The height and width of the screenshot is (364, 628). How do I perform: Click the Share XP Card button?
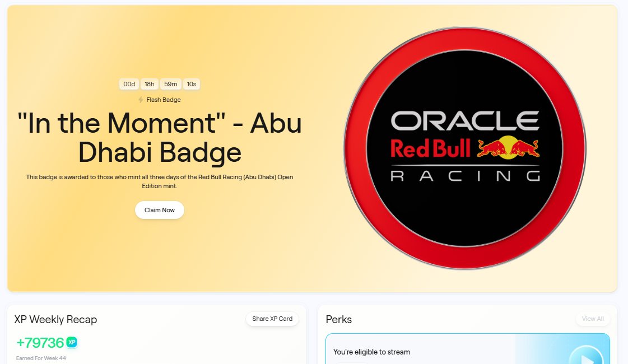272,319
